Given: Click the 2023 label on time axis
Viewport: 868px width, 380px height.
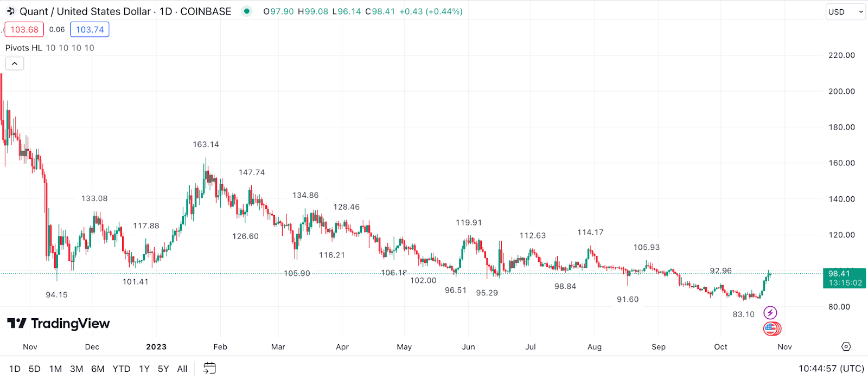Looking at the screenshot, I should [x=156, y=347].
